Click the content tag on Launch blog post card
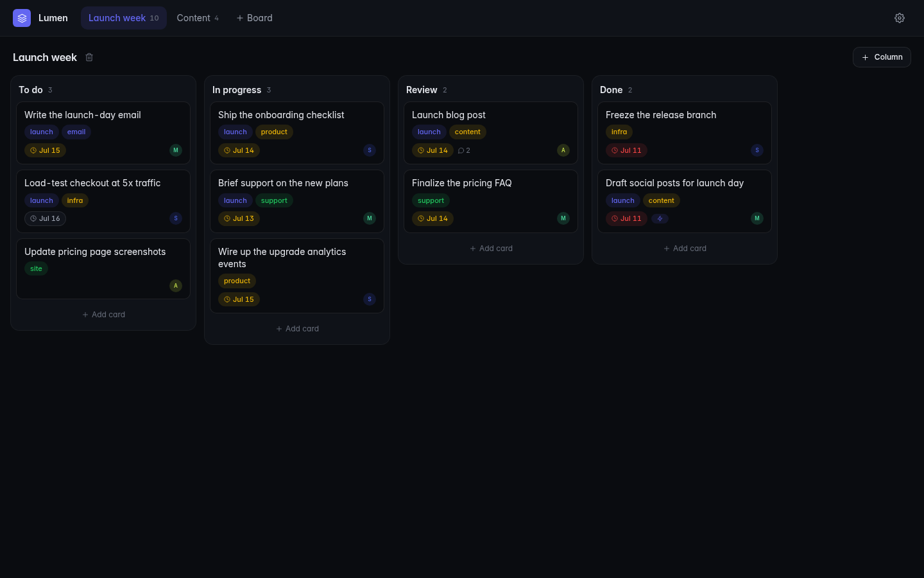924x578 pixels. pos(468,132)
